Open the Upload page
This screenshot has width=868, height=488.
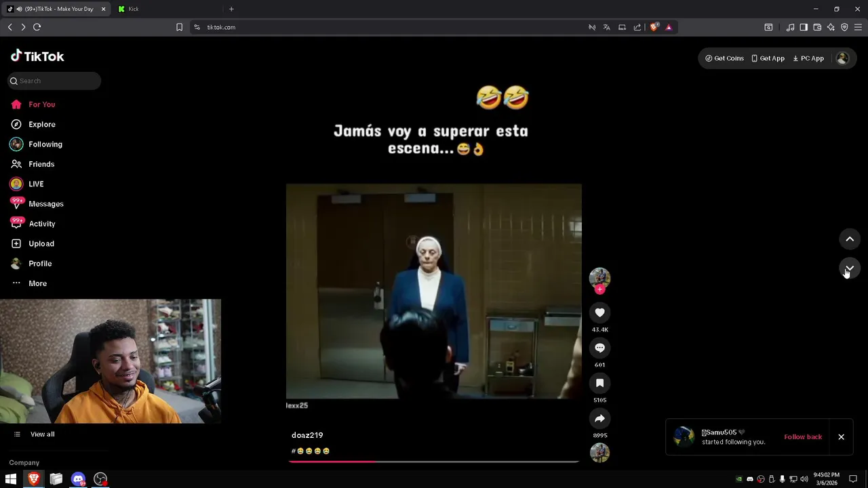(x=32, y=243)
